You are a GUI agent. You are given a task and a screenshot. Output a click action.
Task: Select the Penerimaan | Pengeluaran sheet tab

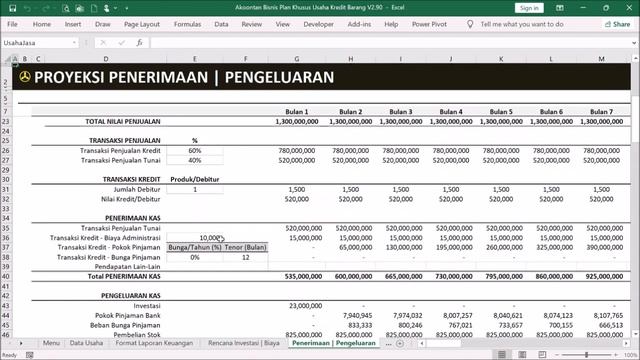tap(333, 343)
